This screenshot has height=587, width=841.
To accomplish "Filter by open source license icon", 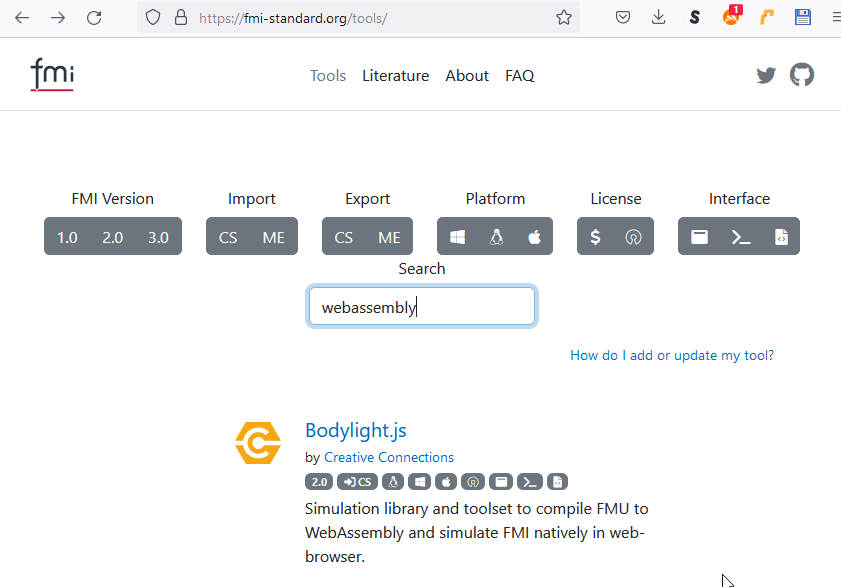I will click(x=633, y=237).
